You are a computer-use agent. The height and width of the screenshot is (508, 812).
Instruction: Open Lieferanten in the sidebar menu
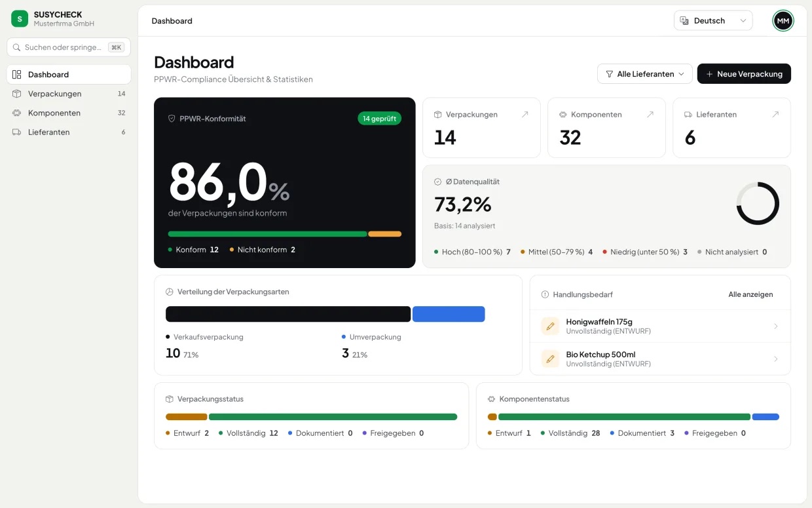click(69, 132)
